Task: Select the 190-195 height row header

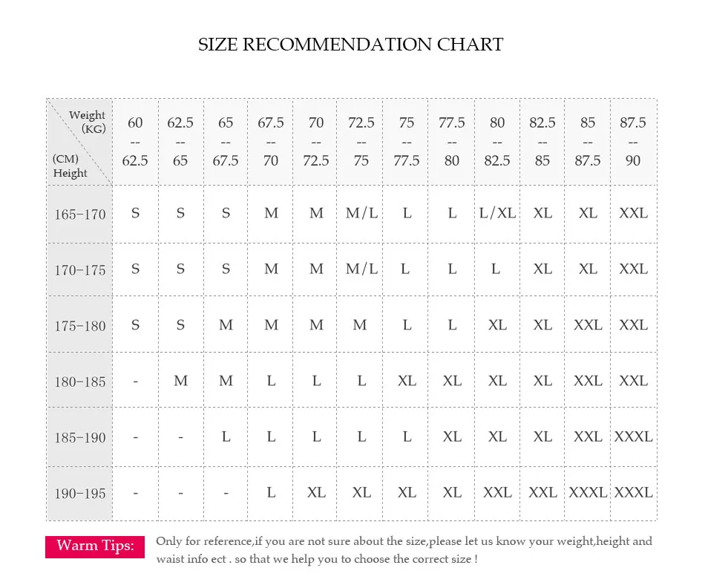Action: (80, 494)
